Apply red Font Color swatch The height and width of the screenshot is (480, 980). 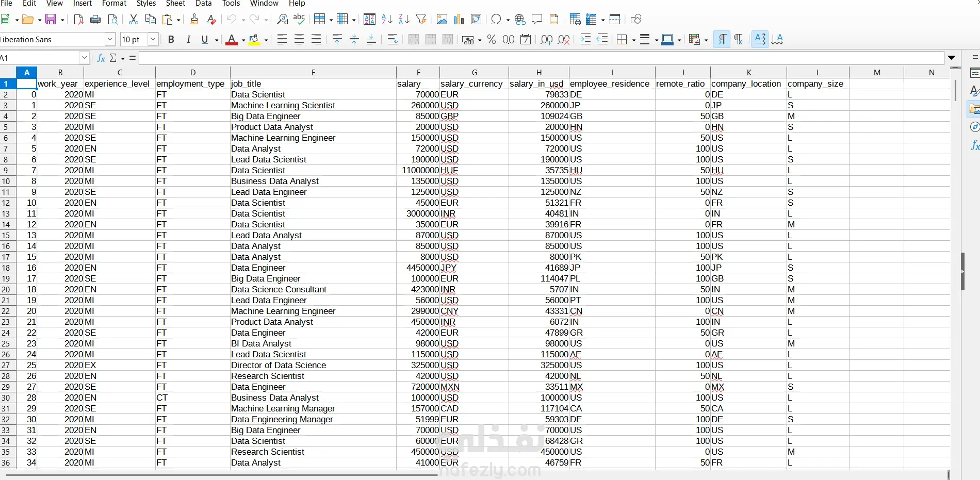pos(232,40)
